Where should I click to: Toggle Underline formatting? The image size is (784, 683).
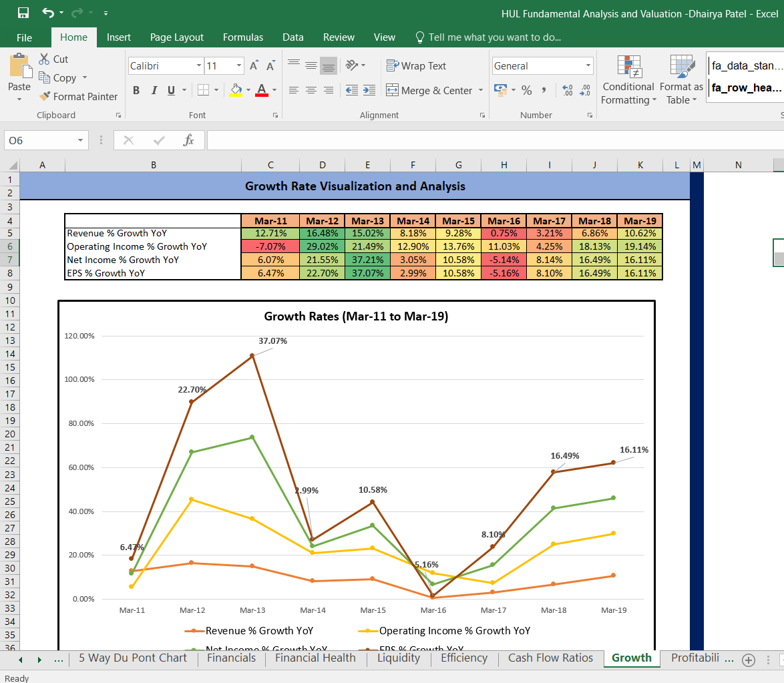[171, 90]
